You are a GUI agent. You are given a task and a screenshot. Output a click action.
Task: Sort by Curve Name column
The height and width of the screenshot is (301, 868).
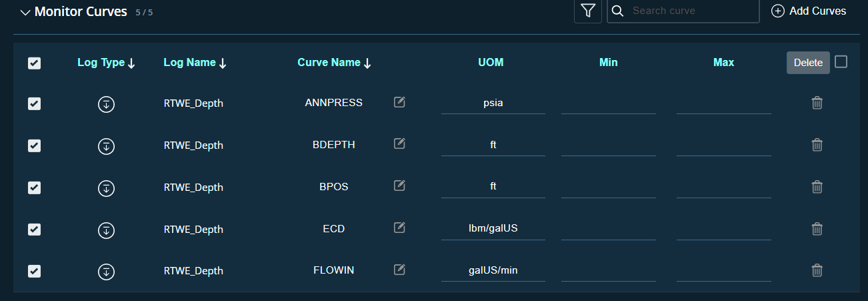click(x=334, y=63)
